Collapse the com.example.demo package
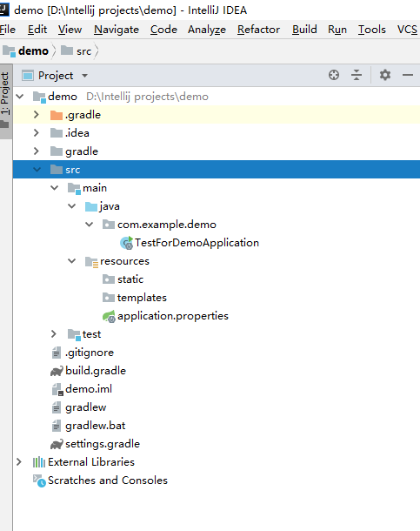Viewport: 420px width, 531px height. 90,225
